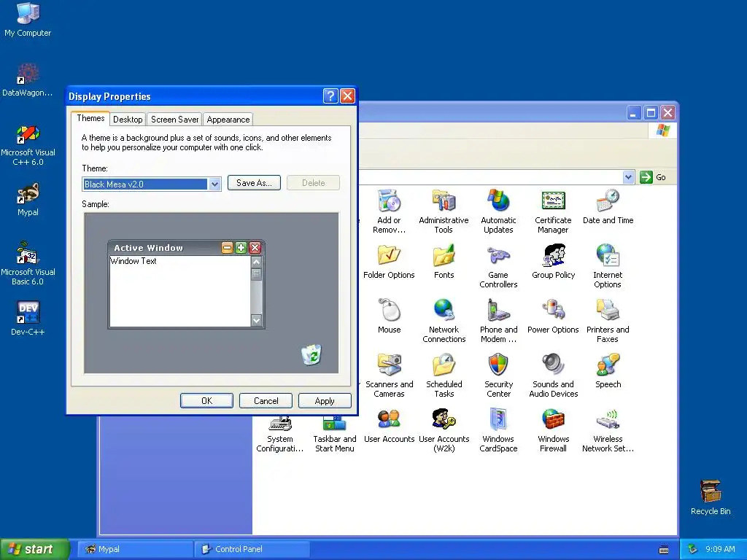Open Automatic Updates icon
Viewport: 747px width, 560px height.
(498, 211)
